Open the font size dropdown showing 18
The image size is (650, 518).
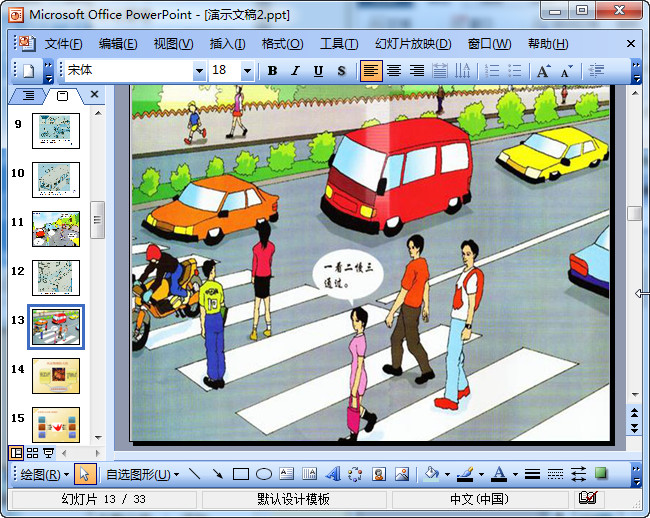coord(247,71)
